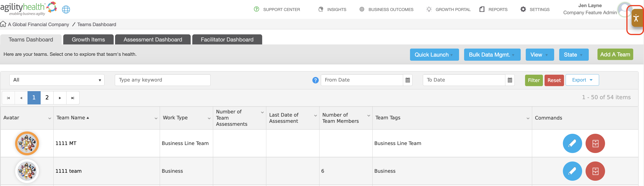Go to the last page of results
Viewport: 644px width, 186px height.
(x=73, y=98)
